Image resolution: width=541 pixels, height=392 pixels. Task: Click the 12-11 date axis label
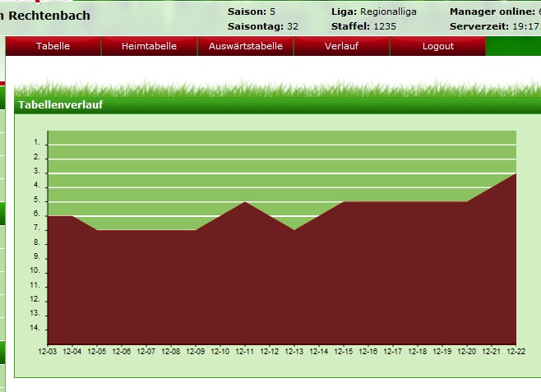[x=245, y=351]
